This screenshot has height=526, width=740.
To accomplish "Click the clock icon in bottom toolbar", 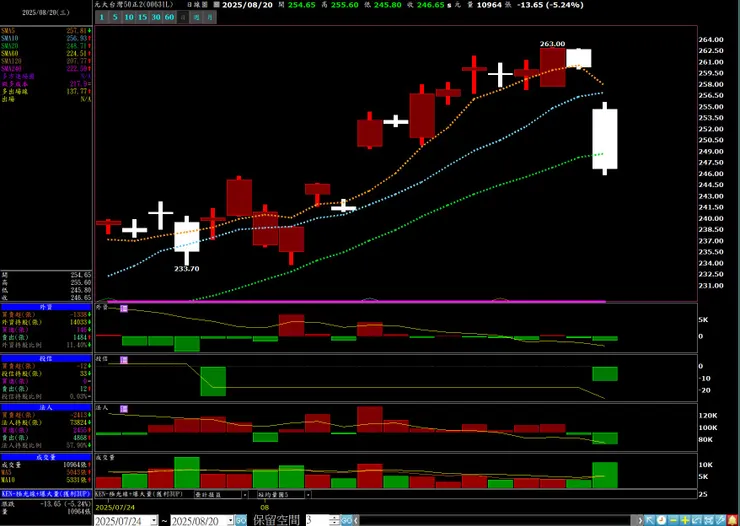I will point(662,520).
